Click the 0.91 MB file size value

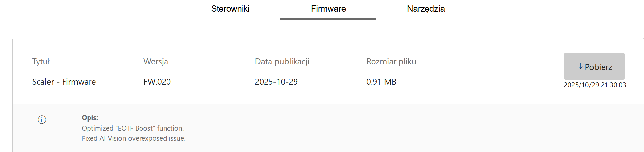pyautogui.click(x=381, y=82)
